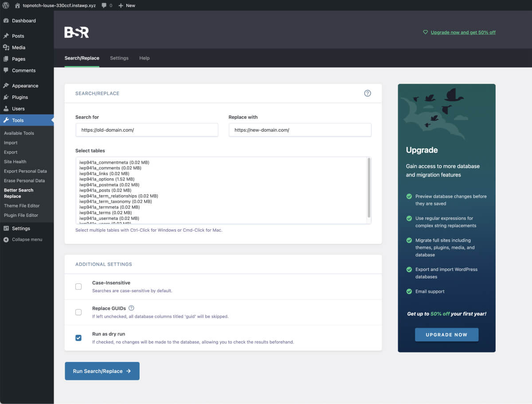Click the tables list scrollbar
The width and height of the screenshot is (532, 404).
(368, 188)
